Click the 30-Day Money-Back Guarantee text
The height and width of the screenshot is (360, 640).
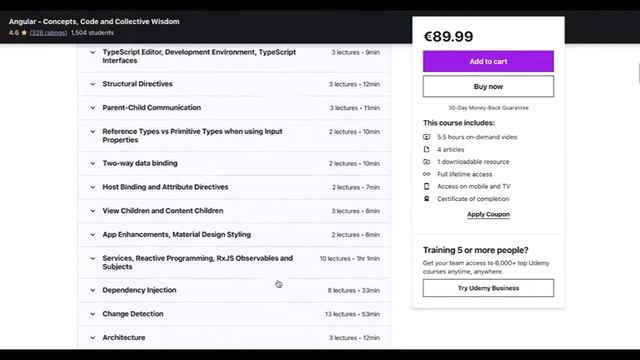[488, 108]
